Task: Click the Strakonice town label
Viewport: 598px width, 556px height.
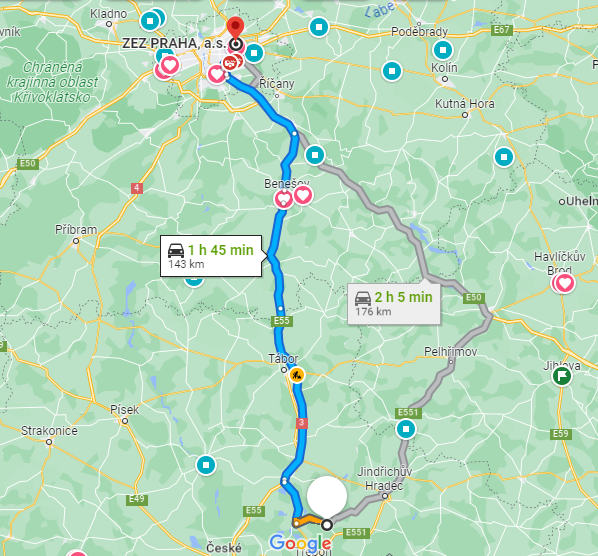Action: (x=49, y=431)
